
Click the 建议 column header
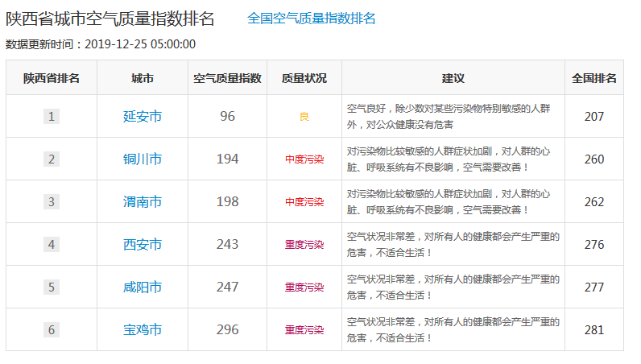pos(453,78)
